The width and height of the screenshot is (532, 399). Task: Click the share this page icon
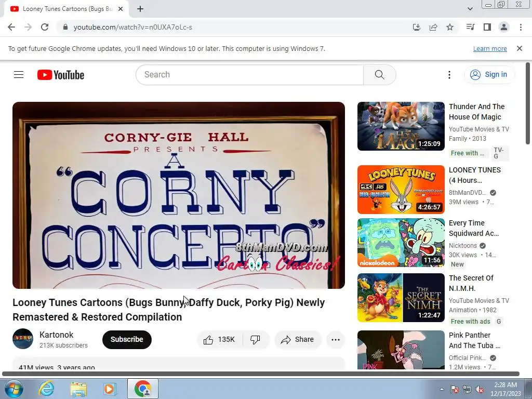(x=433, y=27)
